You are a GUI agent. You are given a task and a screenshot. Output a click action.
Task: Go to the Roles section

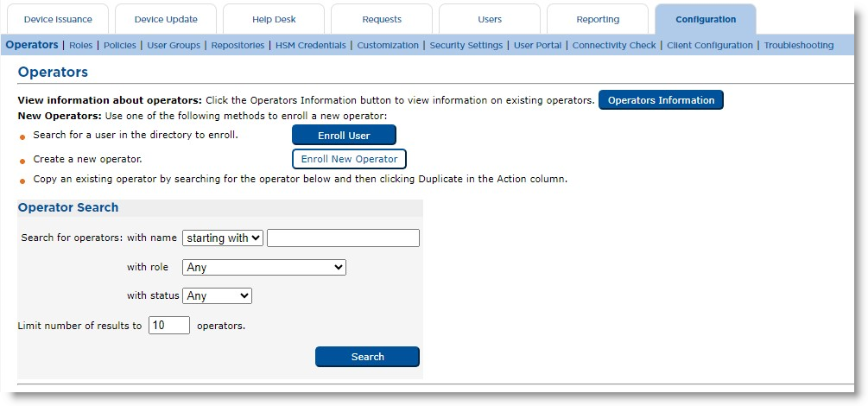(x=81, y=46)
